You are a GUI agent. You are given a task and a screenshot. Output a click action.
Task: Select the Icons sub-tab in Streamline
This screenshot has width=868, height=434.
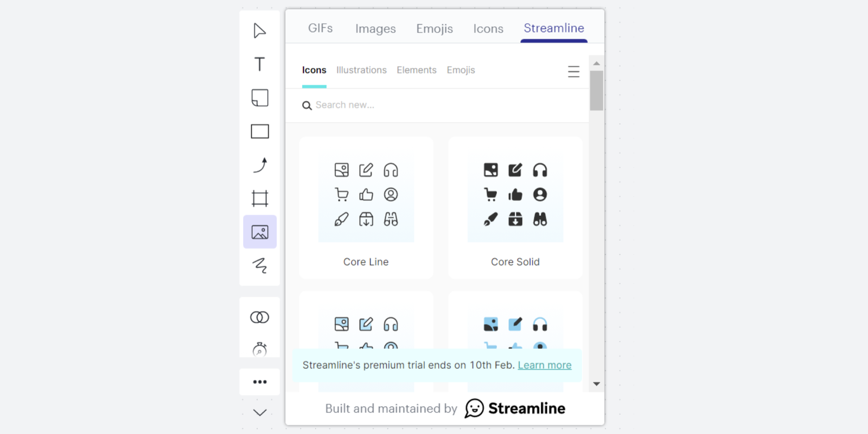tap(314, 70)
